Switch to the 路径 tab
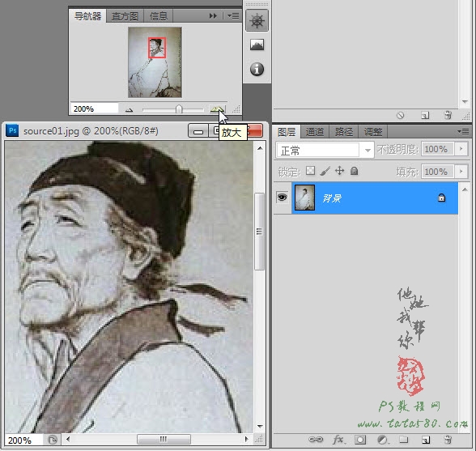This screenshot has width=476, height=451. point(343,132)
